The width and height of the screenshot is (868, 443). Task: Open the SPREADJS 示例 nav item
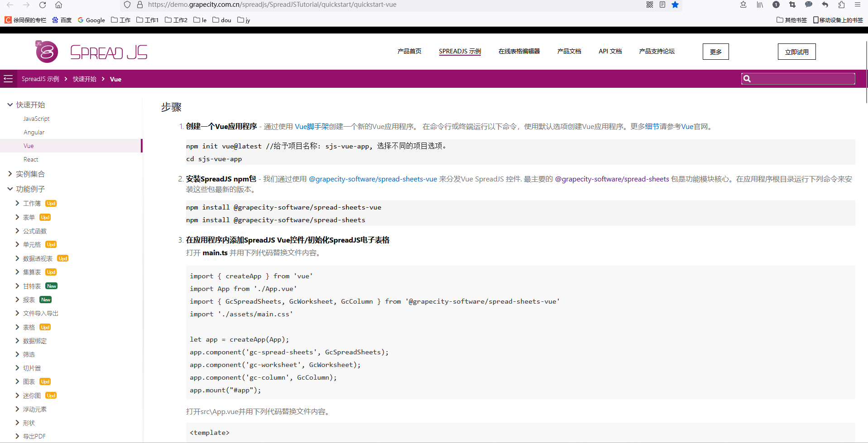coord(460,51)
